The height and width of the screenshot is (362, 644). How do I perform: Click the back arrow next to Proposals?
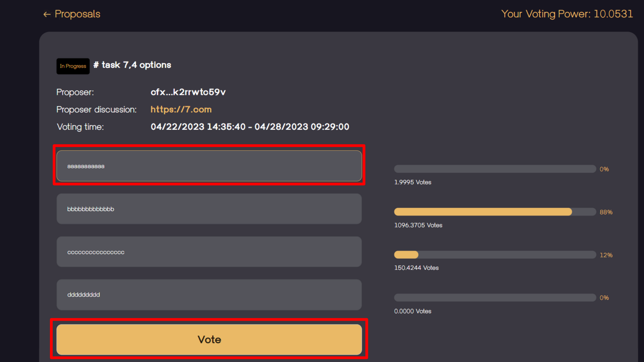click(47, 14)
